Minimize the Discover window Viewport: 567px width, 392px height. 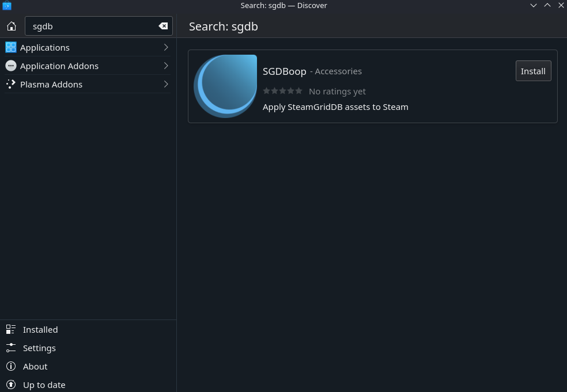pyautogui.click(x=534, y=5)
